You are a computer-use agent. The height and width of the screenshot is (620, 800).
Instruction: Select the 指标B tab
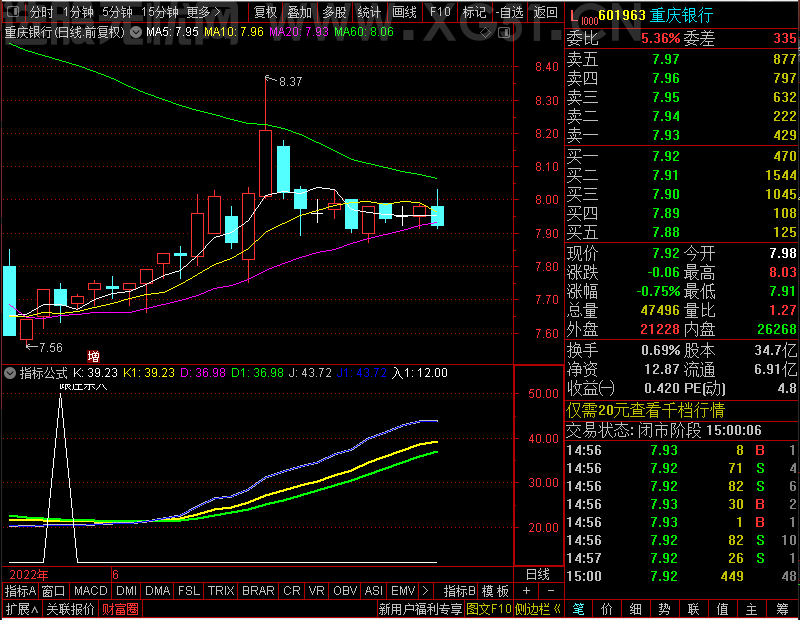[460, 591]
